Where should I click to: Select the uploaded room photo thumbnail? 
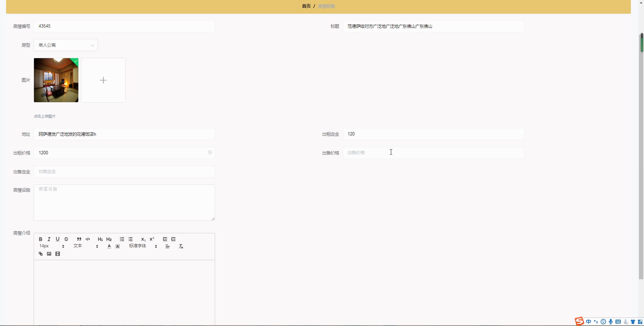tap(56, 80)
